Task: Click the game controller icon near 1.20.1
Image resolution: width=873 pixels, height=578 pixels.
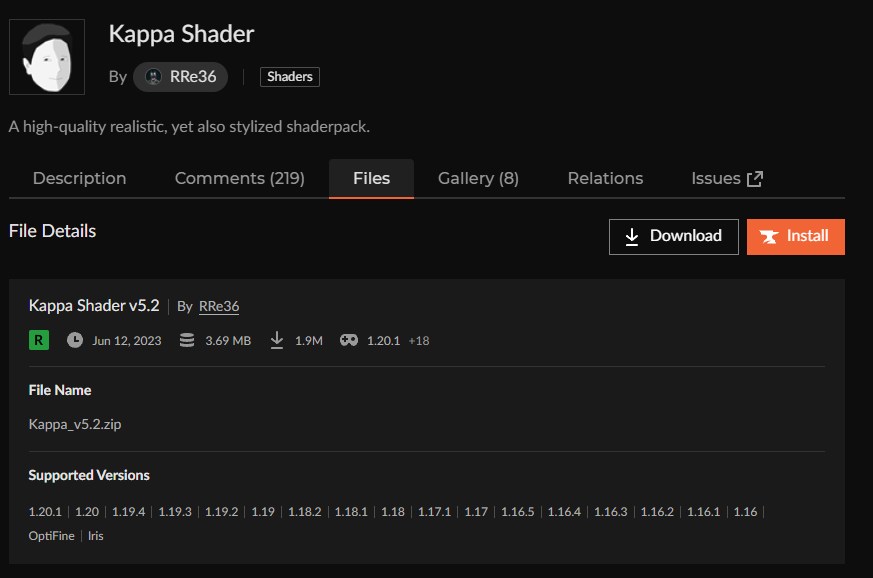Action: pyautogui.click(x=351, y=340)
